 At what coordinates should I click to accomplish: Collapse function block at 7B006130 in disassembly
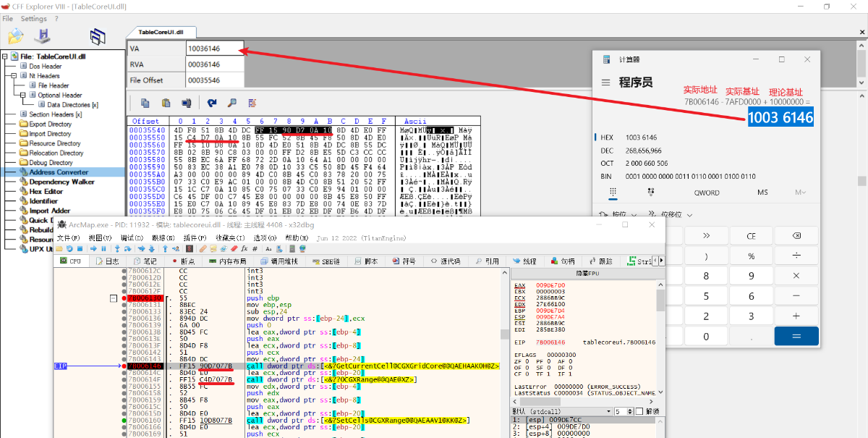point(114,298)
